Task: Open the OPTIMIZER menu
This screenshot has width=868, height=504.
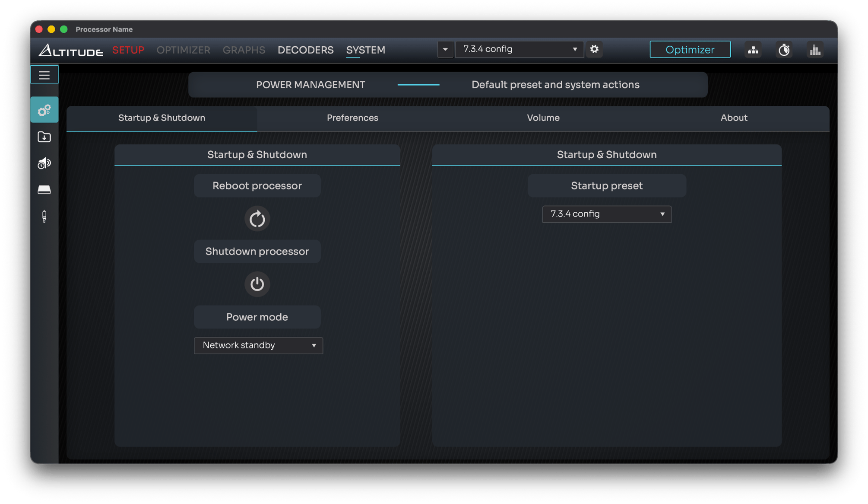Action: click(183, 50)
